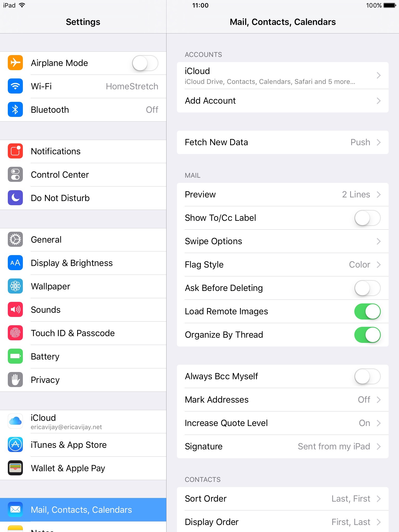Viewport: 399px width, 532px height.
Task: Open the Preview 2 Lines chevron
Action: [379, 195]
